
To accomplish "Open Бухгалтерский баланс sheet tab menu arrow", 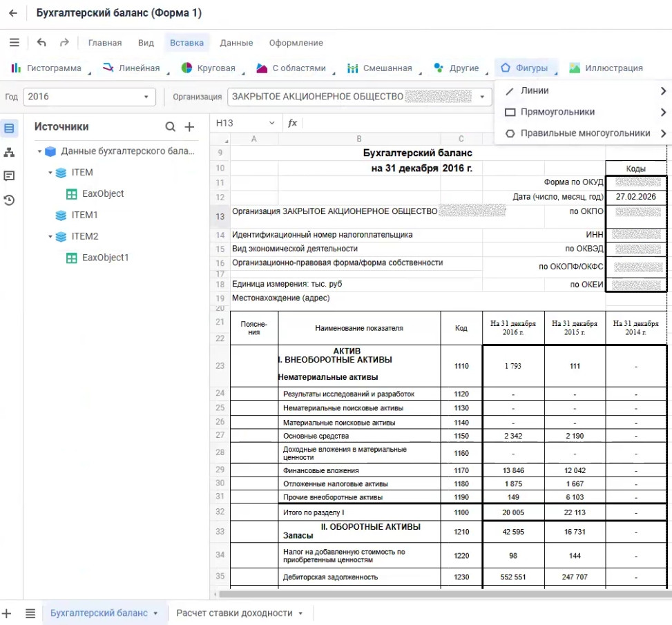I will click(155, 613).
